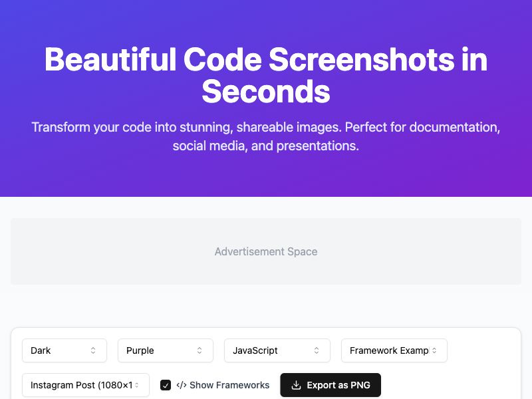
Task: Click the up-down chevron on the Purple selector
Action: (199, 350)
